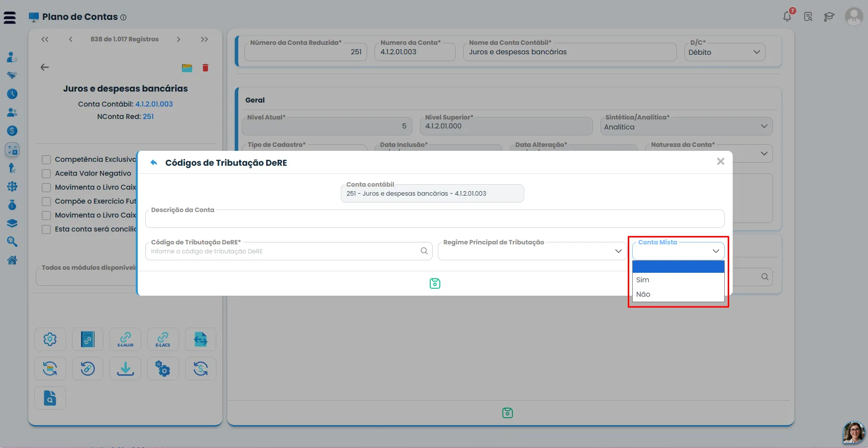Screen dimensions: 868x448
Task: Open the D/C Débito dropdown
Action: tap(725, 52)
